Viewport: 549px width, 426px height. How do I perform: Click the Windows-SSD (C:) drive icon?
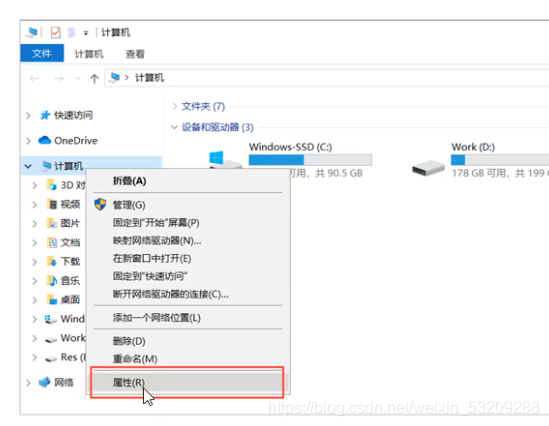coord(225,160)
